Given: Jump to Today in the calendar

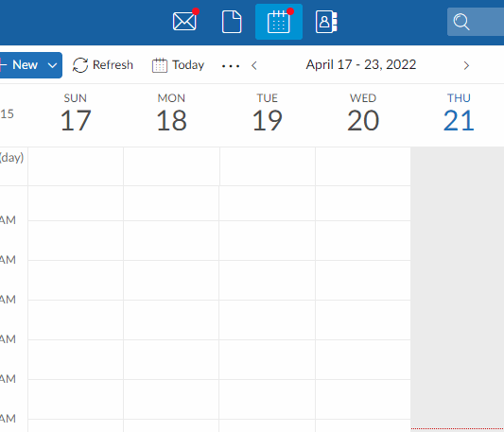Looking at the screenshot, I should [178, 65].
